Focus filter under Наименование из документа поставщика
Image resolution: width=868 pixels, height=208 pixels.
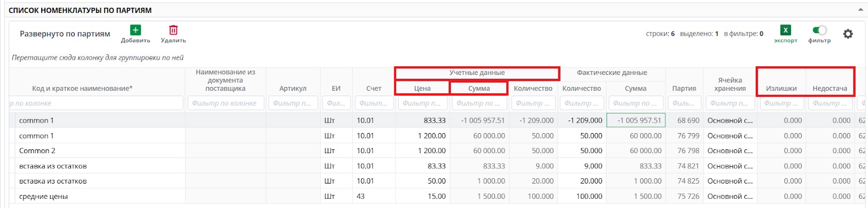(226, 103)
